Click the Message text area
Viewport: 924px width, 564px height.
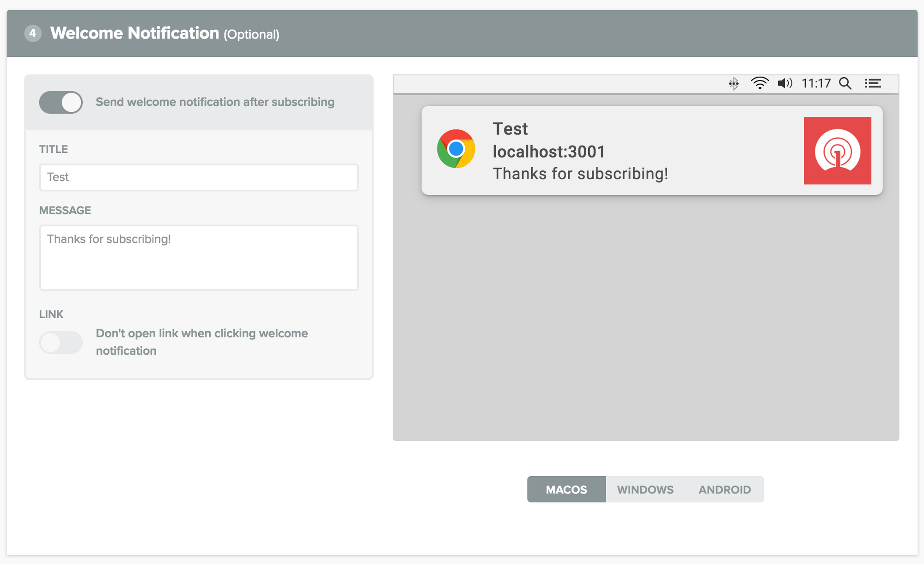[x=199, y=258]
